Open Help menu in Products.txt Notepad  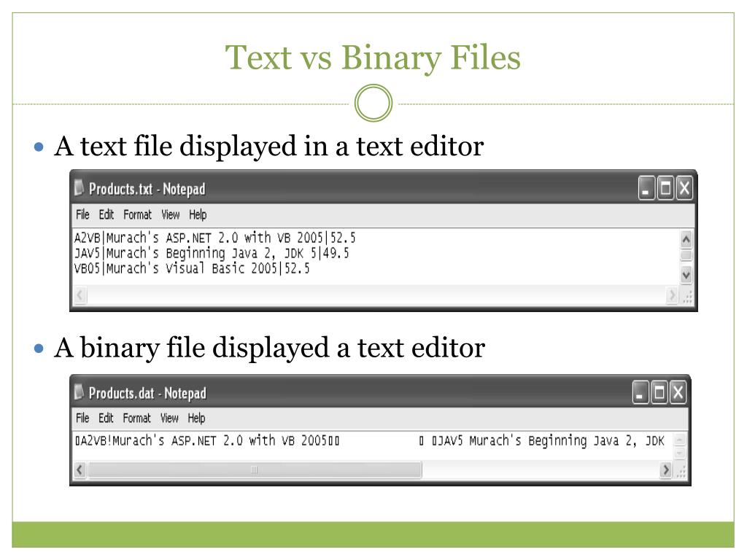198,215
